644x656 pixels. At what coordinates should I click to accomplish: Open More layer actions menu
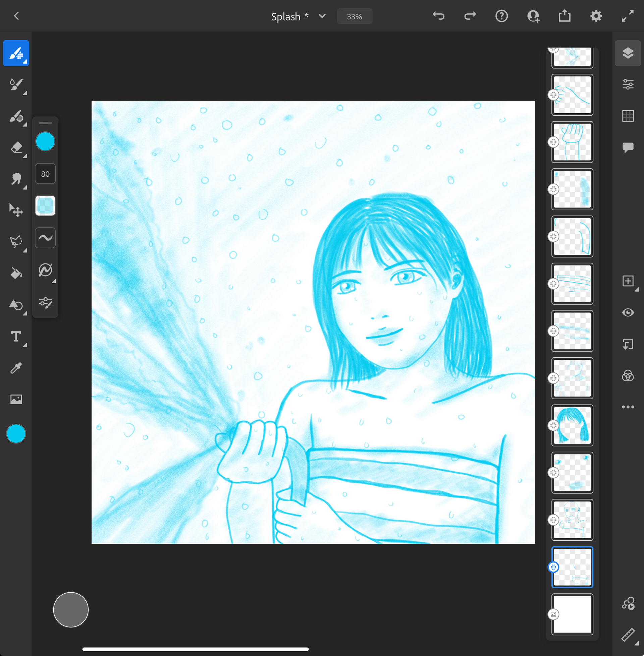pos(628,407)
